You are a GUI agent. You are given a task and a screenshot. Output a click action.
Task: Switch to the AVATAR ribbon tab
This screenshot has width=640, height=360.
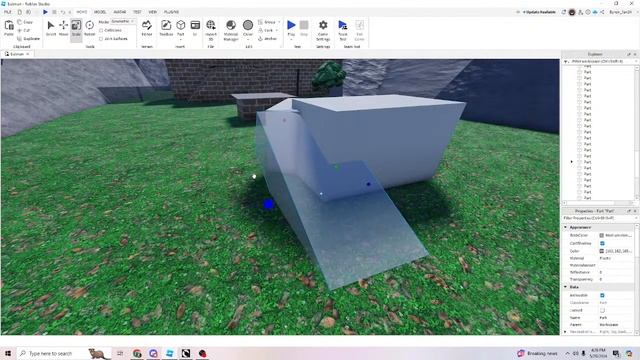[x=120, y=12]
